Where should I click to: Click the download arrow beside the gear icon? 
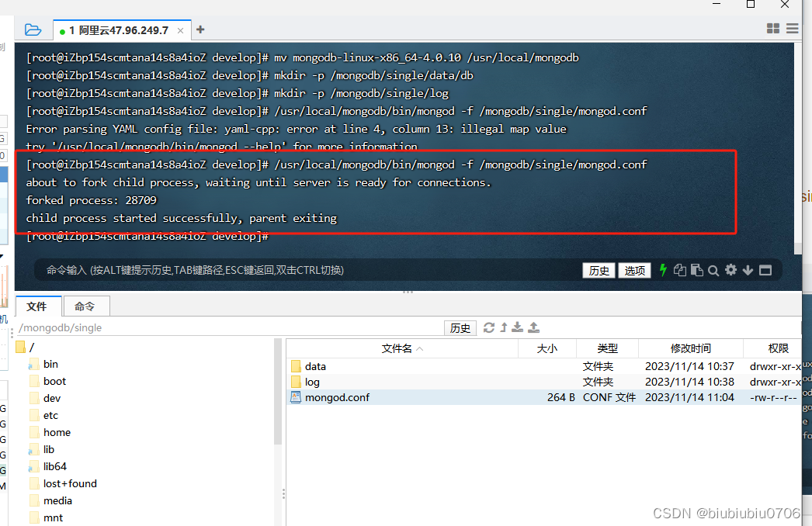pyautogui.click(x=748, y=270)
